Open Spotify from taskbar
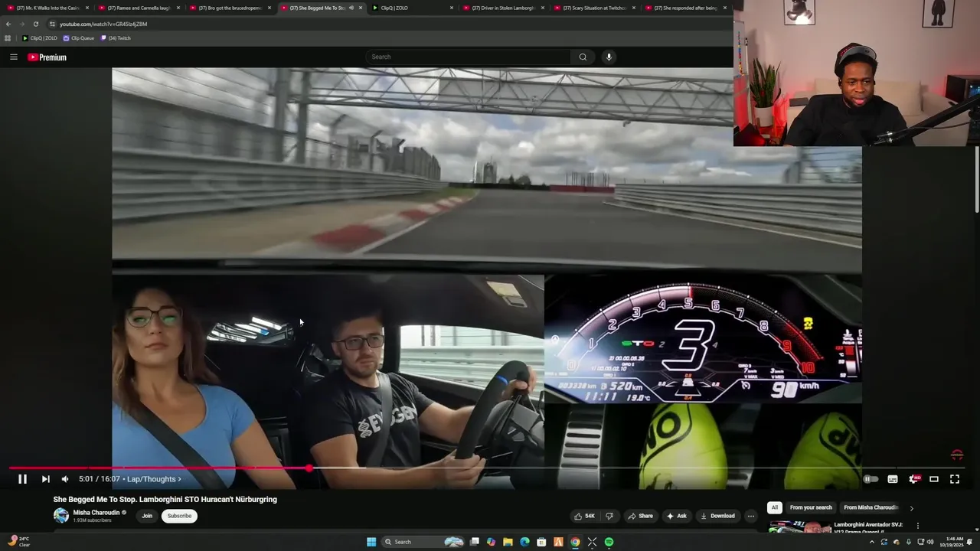This screenshot has width=980, height=551. (609, 542)
